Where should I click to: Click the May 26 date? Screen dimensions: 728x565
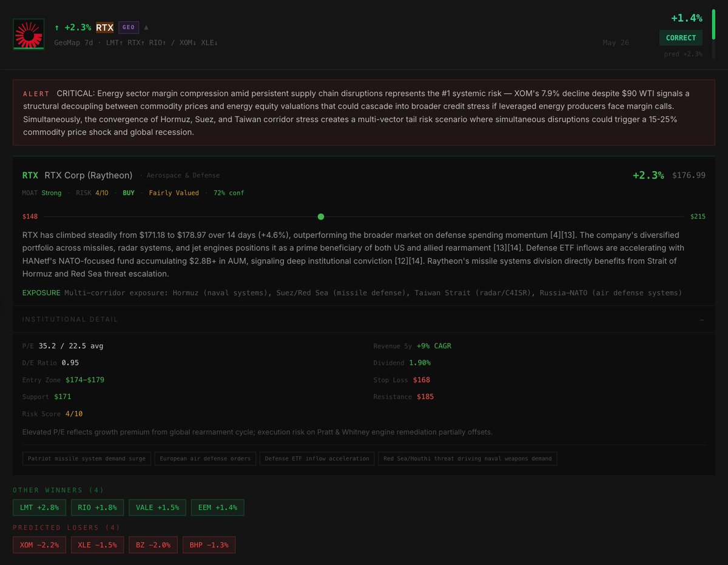616,43
